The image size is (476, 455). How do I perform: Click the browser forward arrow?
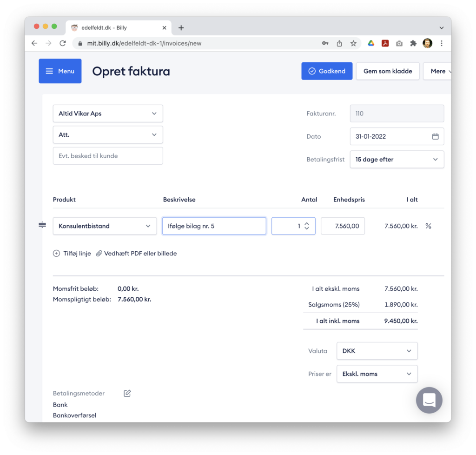(48, 43)
